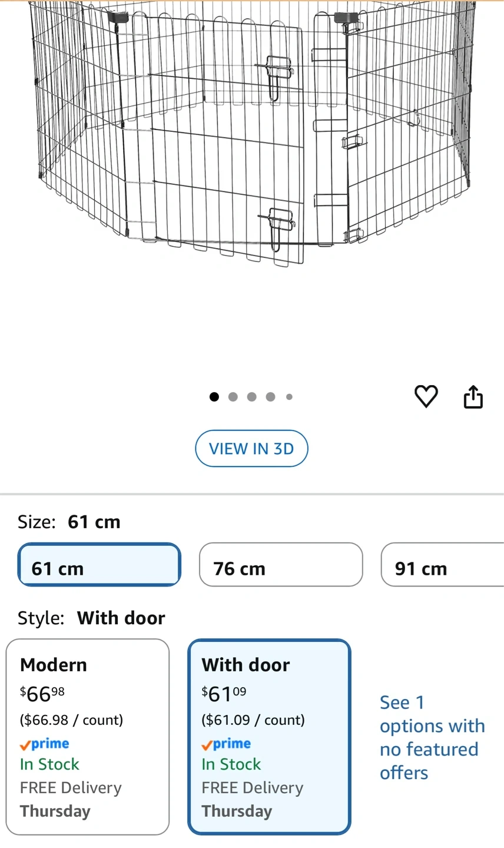Tap the share icon
504x848 pixels.
[473, 396]
